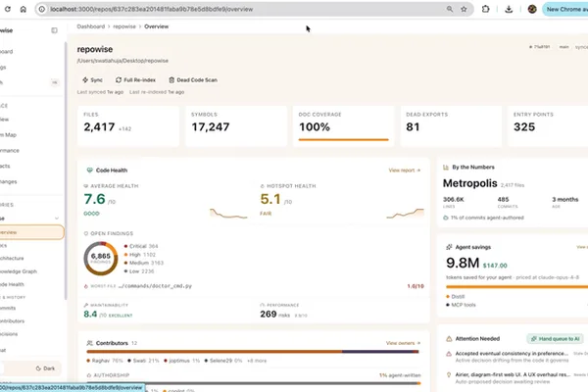The width and height of the screenshot is (588, 392).
Task: Open View report link in Code Health
Action: [x=405, y=171]
